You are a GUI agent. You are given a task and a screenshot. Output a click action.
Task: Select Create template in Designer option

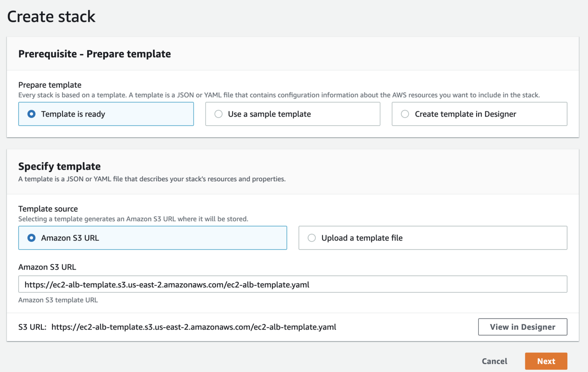click(405, 114)
